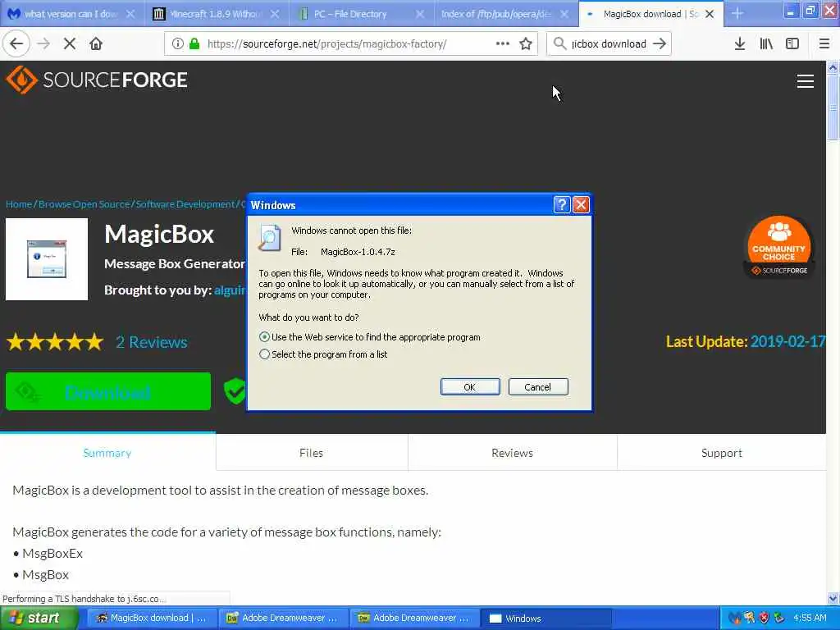Open the Support tab

tap(722, 453)
